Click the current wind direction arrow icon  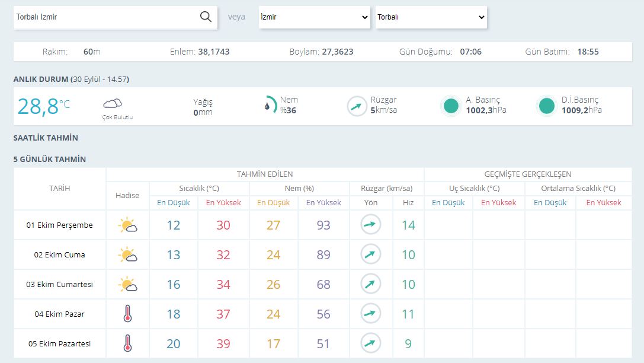click(x=357, y=106)
